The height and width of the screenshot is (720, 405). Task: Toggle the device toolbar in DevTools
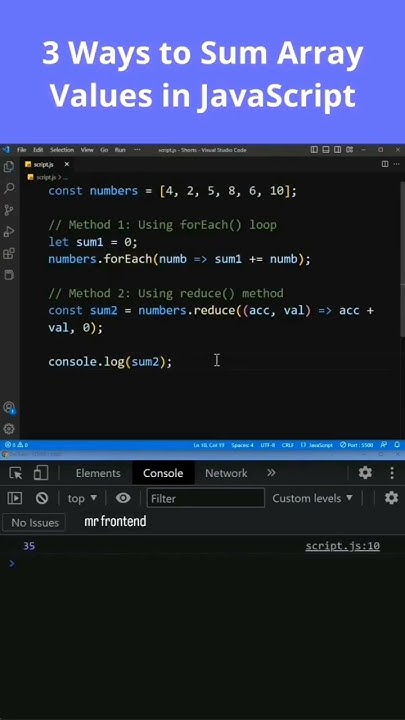point(41,473)
